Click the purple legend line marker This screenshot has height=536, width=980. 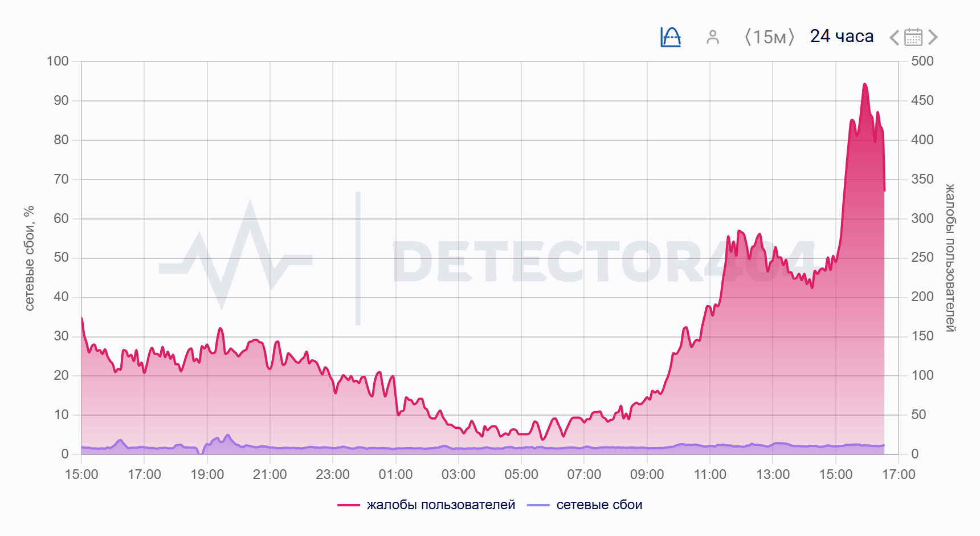pyautogui.click(x=538, y=505)
